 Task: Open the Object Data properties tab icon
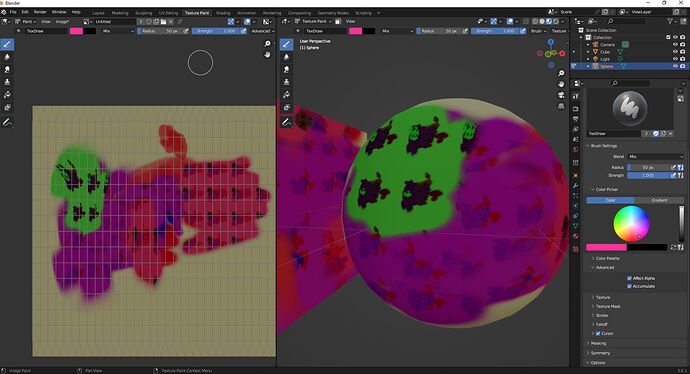(x=576, y=226)
